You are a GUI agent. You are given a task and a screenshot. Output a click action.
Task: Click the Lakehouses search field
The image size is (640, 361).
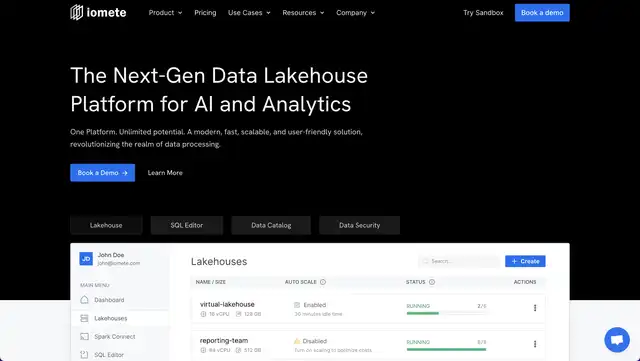click(458, 261)
